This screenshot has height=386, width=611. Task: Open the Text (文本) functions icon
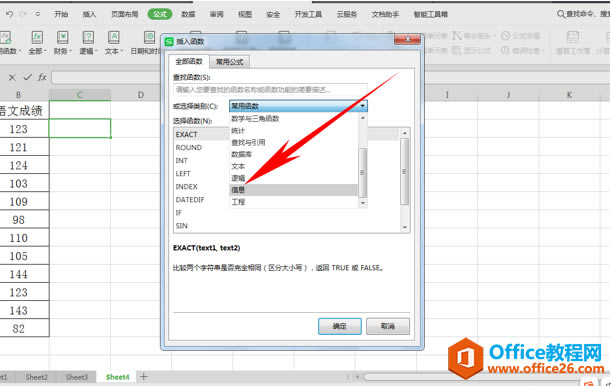point(113,37)
